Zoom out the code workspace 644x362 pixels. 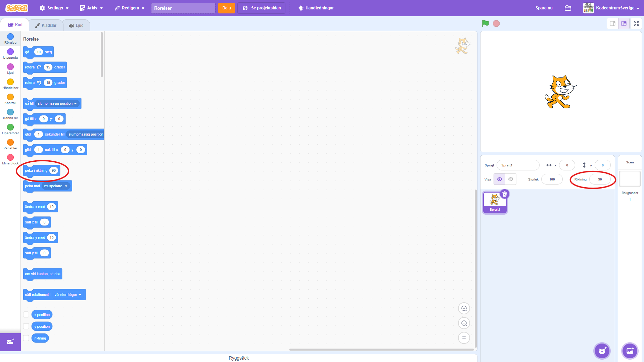pyautogui.click(x=464, y=323)
